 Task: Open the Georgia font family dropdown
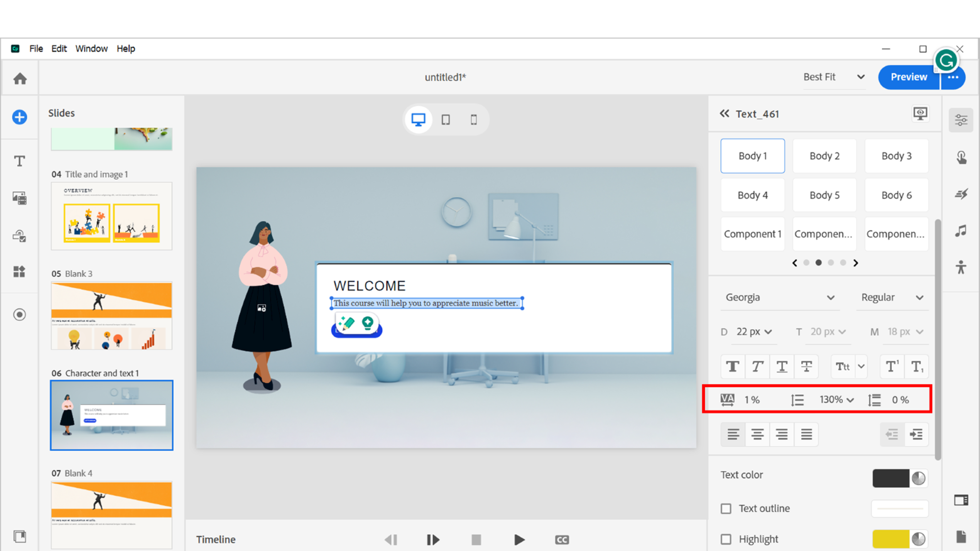pyautogui.click(x=780, y=298)
